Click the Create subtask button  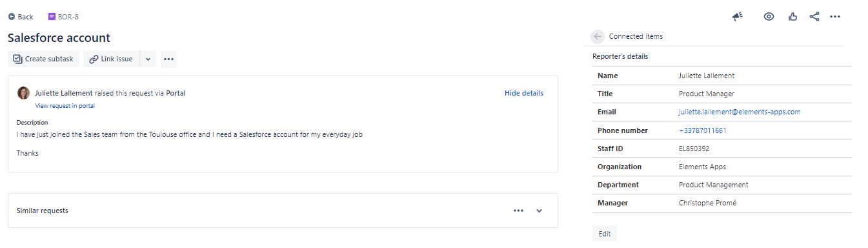click(43, 59)
